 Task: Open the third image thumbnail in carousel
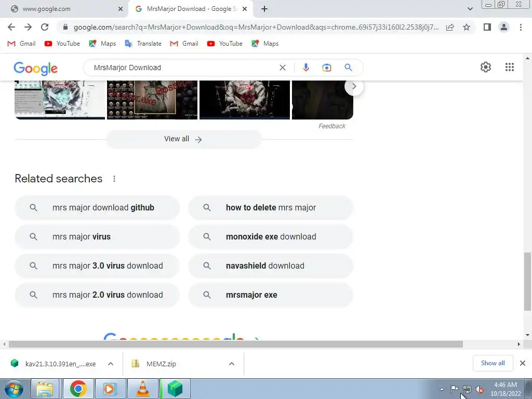pyautogui.click(x=245, y=100)
